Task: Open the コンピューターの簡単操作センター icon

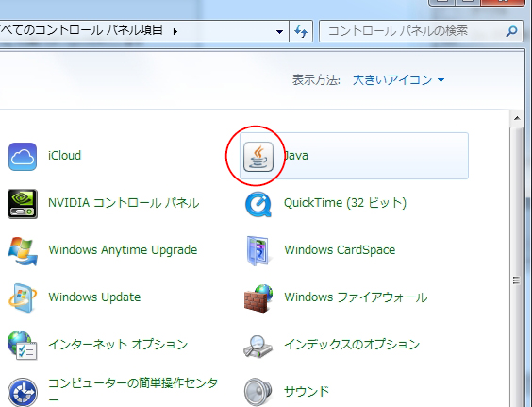Action: click(23, 393)
